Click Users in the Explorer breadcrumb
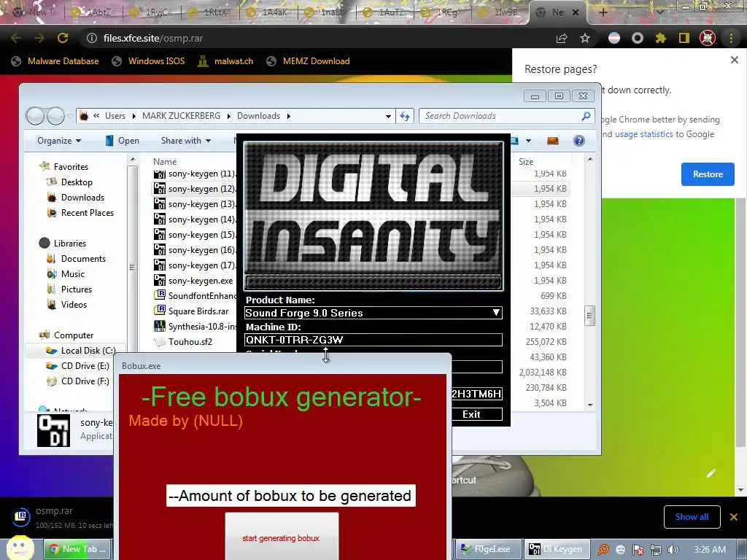Image resolution: width=747 pixels, height=560 pixels. pos(115,116)
